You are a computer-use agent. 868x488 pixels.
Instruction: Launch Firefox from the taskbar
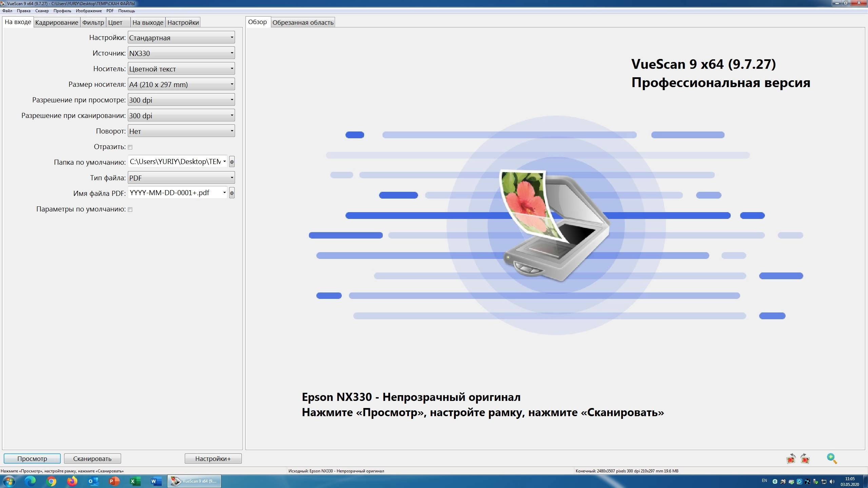(x=72, y=481)
